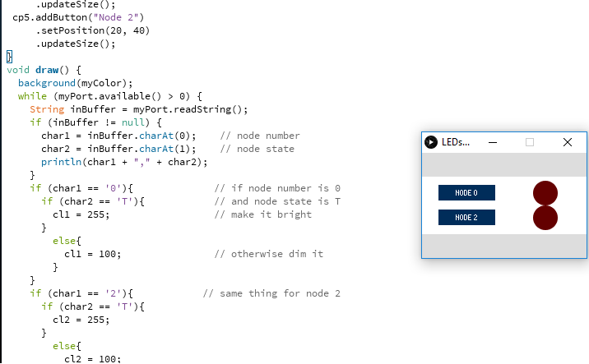Click the NODE 2 button
Screen dimensions: 589x364
tap(466, 217)
